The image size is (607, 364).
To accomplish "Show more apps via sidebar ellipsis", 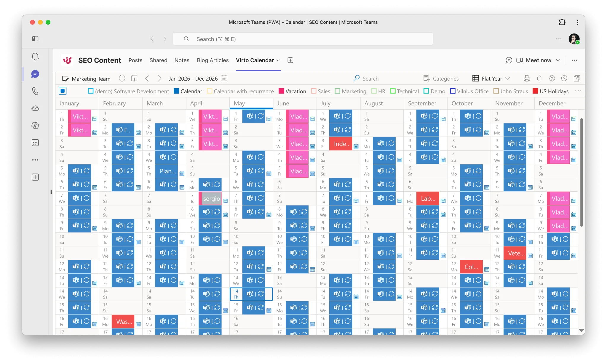I will coord(35,160).
